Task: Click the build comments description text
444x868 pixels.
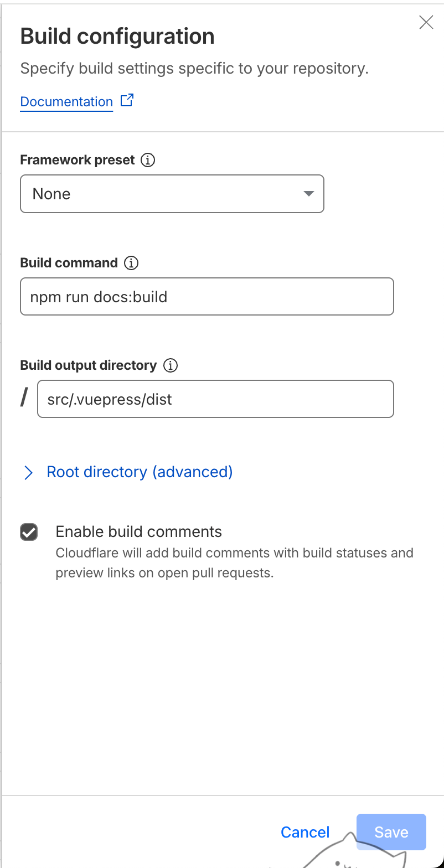Action: 234,563
